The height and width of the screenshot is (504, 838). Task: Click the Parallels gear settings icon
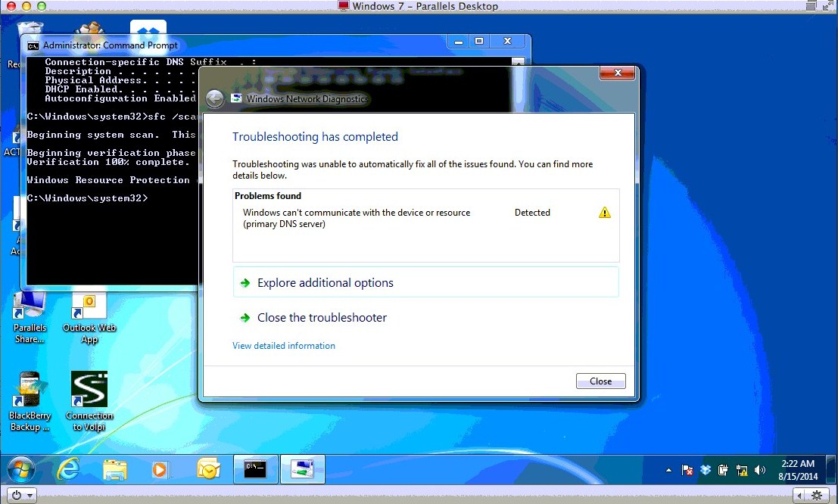tap(817, 495)
